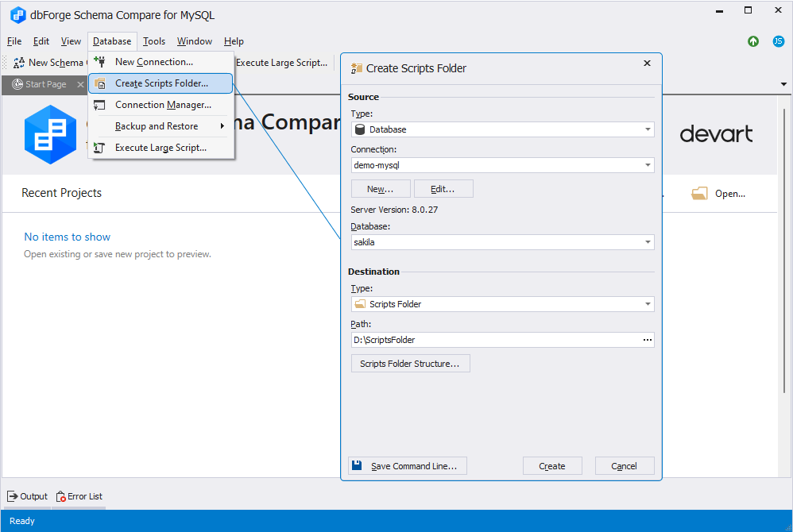Click the Save Command Line button
Image resolution: width=793 pixels, height=532 pixels.
click(x=407, y=466)
